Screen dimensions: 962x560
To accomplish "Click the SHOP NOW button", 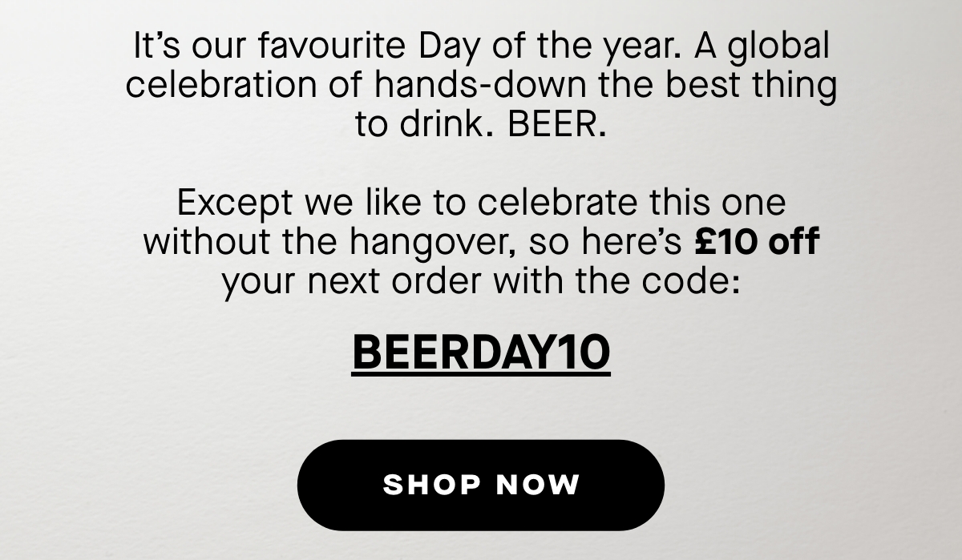I will (x=481, y=485).
